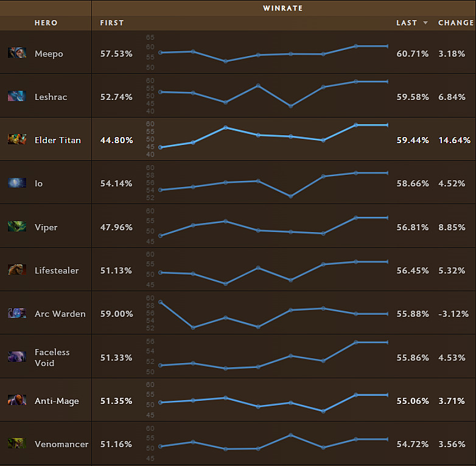Screen dimensions: 476x466
Task: Sort by the Hero column header
Action: [x=46, y=23]
